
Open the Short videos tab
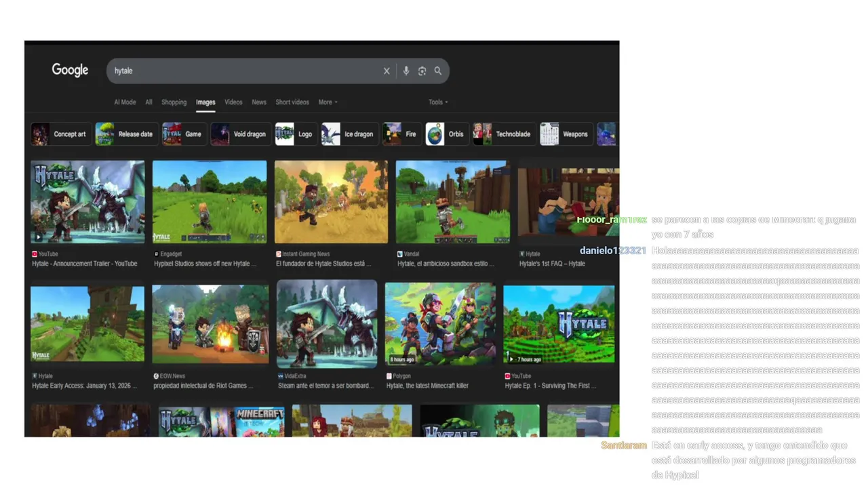(x=292, y=102)
